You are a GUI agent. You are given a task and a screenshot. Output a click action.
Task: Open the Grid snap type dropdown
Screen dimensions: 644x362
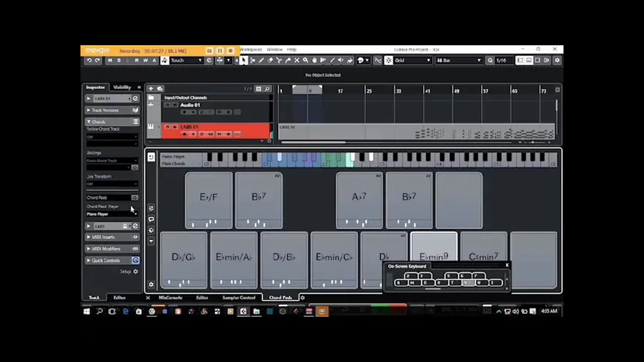click(413, 60)
